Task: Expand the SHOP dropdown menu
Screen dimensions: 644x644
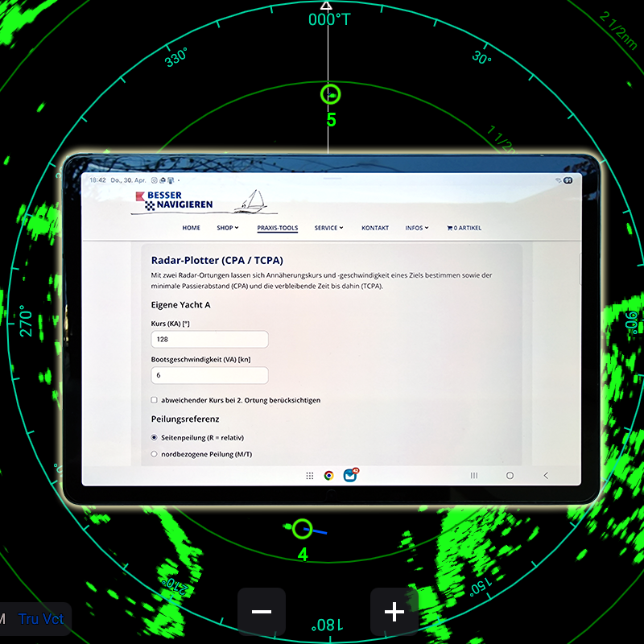Action: pos(228,228)
